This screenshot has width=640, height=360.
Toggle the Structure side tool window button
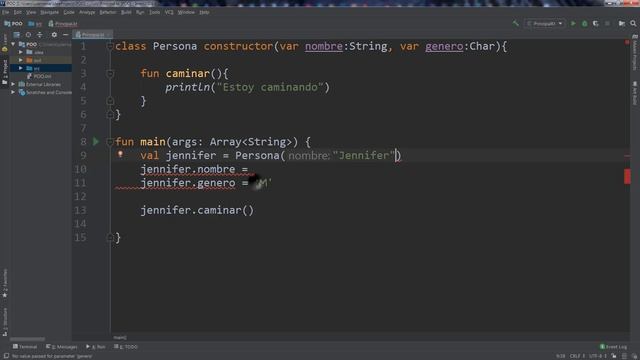click(x=5, y=322)
